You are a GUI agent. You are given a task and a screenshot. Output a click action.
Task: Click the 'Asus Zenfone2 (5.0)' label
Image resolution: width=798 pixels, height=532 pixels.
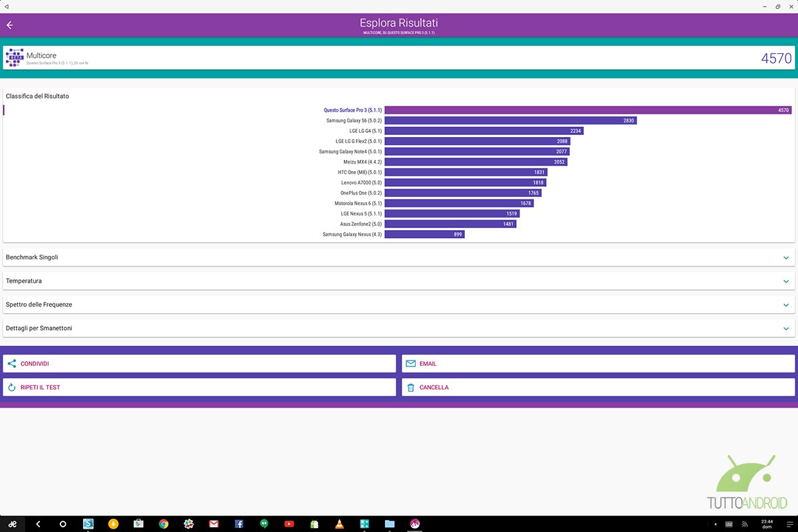click(x=361, y=224)
